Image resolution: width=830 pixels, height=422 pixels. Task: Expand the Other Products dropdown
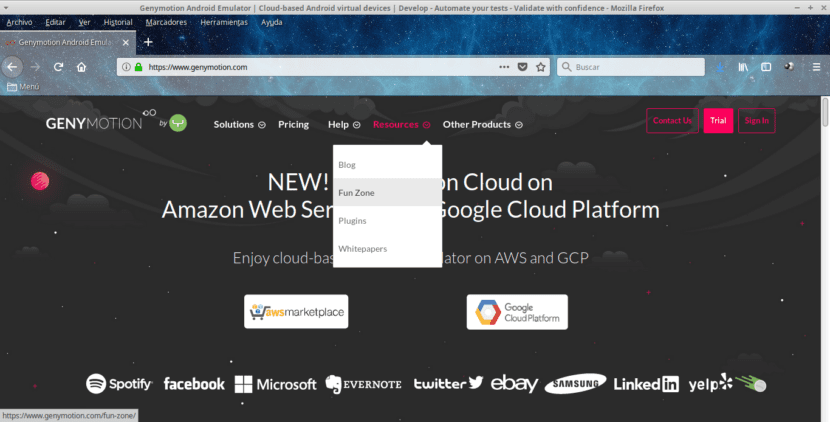tap(482, 125)
